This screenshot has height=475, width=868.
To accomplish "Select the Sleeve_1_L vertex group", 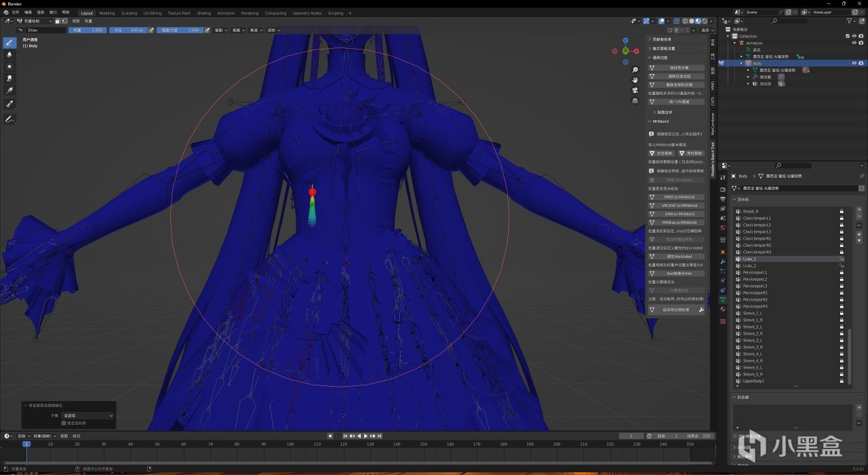I will (752, 313).
